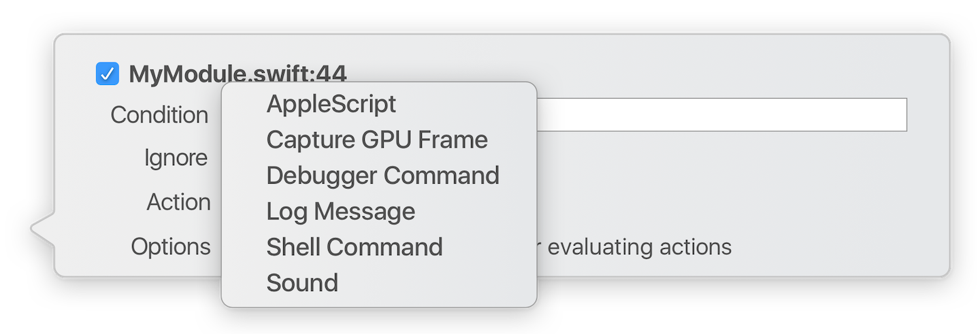Click the popover's left-pointing arrow tip
Viewport: 980px width, 334px height.
point(34,229)
